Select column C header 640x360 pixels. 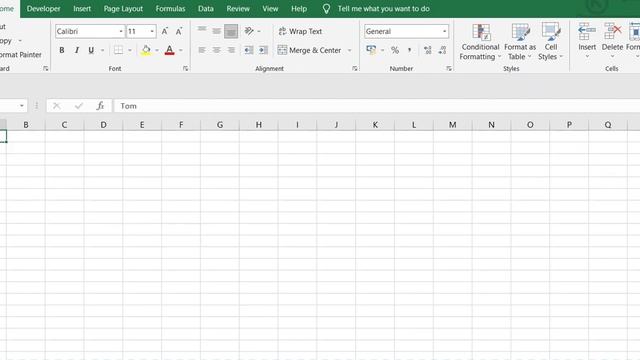pyautogui.click(x=64, y=125)
